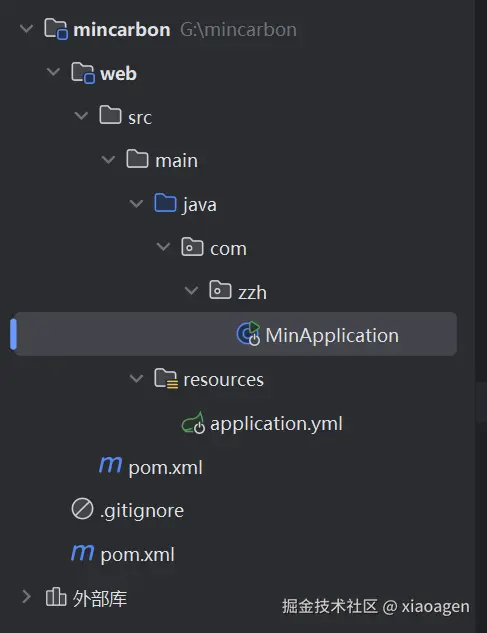Click the Spring leaf icon of application.yml
487x633 pixels.
coord(193,423)
